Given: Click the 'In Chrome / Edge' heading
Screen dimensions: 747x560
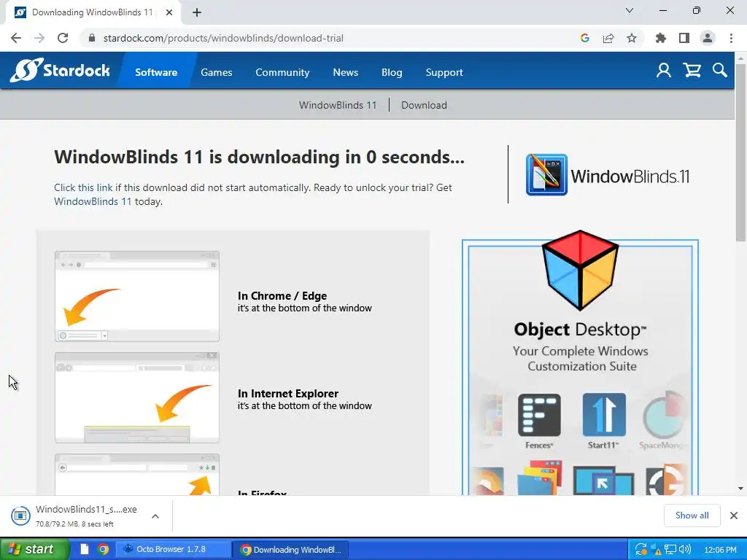Looking at the screenshot, I should click(282, 296).
